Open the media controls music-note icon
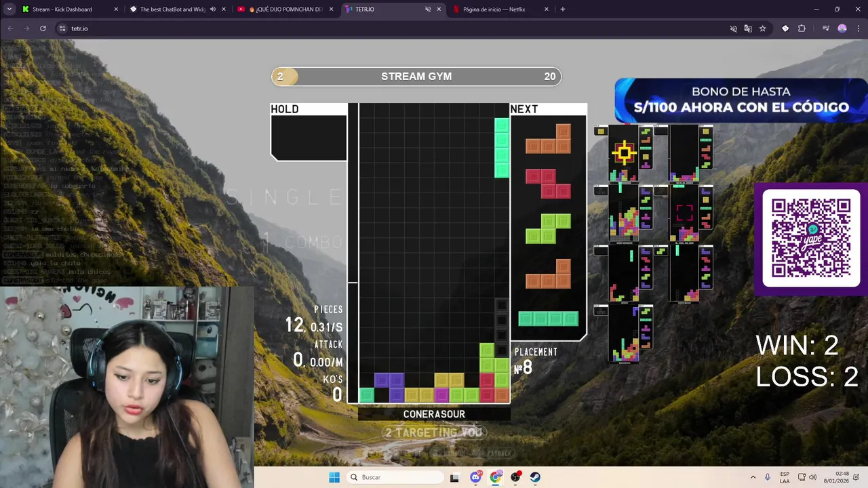 click(825, 28)
